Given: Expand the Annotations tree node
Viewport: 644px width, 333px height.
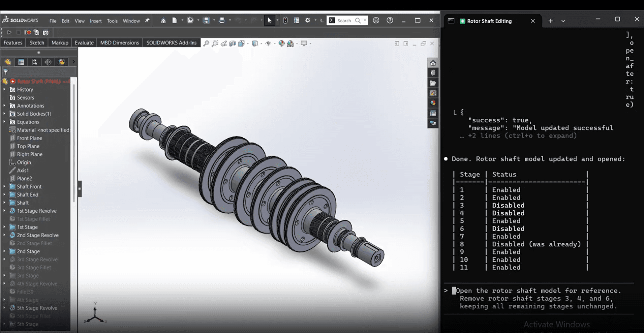Looking at the screenshot, I should (x=4, y=106).
